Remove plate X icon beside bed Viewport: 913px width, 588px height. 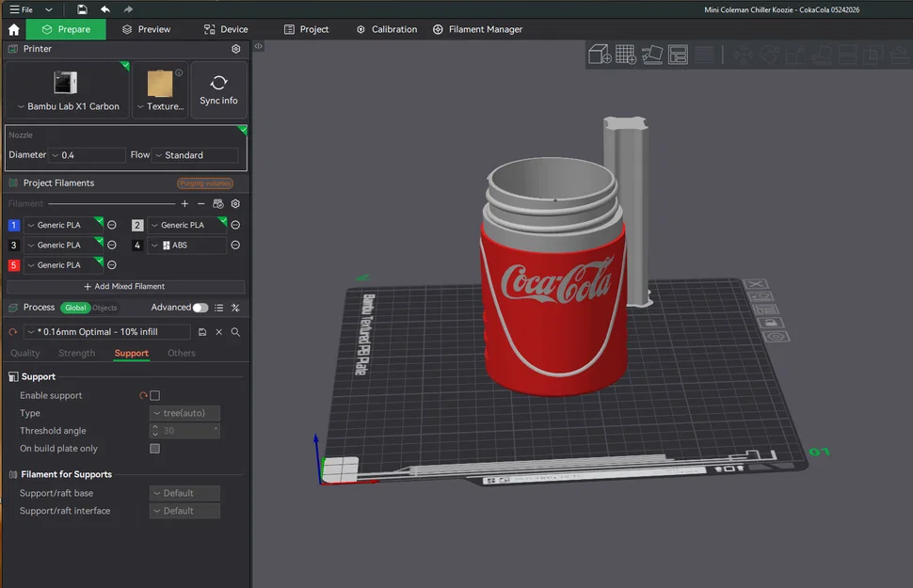click(756, 284)
